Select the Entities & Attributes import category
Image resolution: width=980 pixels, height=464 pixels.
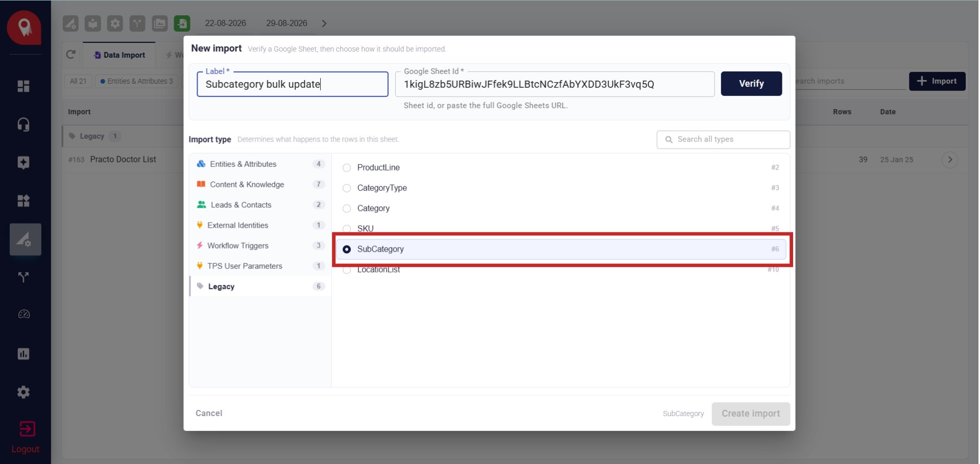(x=260, y=164)
